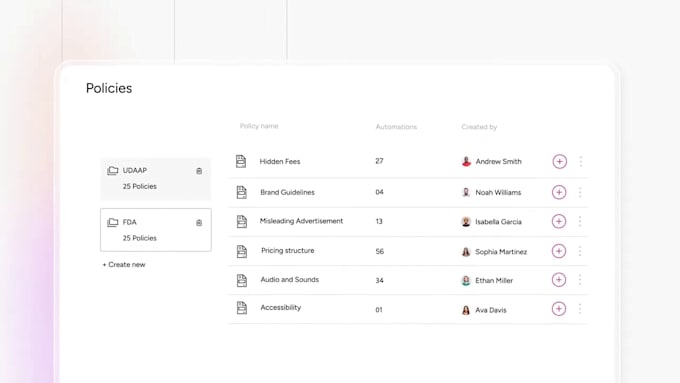The image size is (680, 383).
Task: Open three-dot menu for Audio and Sounds
Action: (x=580, y=280)
